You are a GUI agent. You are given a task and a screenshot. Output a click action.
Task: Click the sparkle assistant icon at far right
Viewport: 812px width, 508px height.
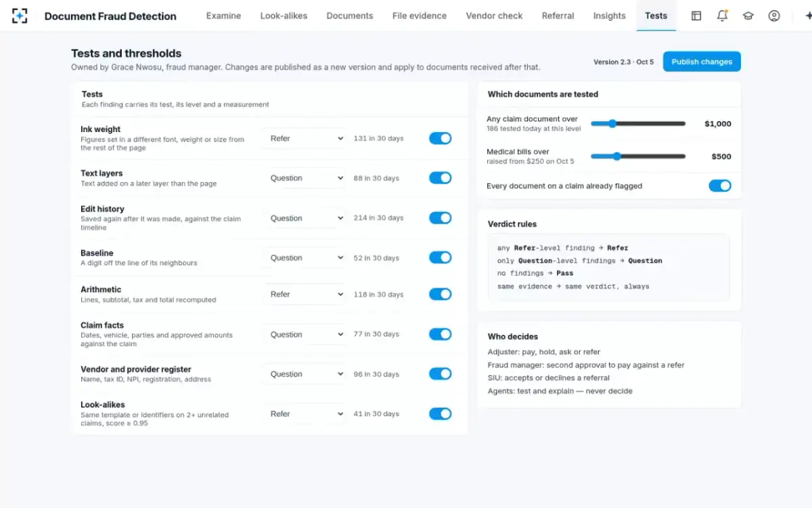807,16
